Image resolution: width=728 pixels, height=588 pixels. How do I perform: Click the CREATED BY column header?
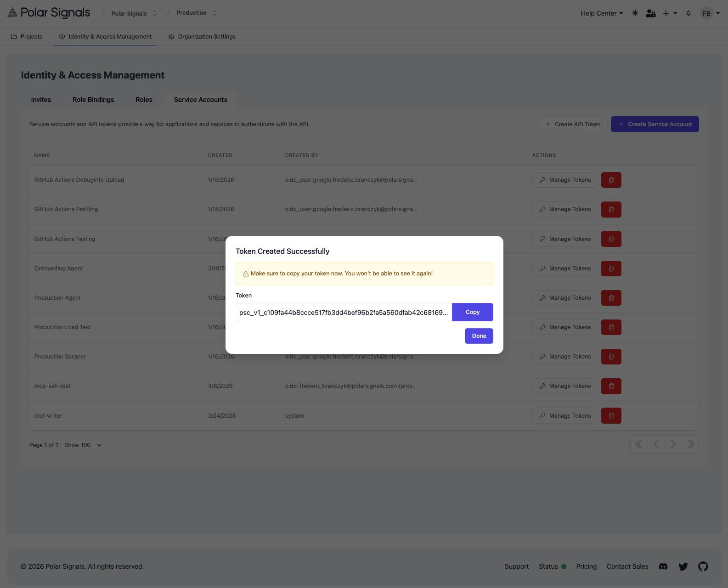pos(301,156)
